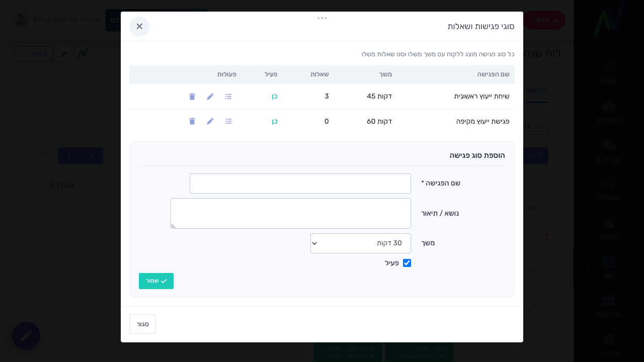The image size is (644, 362).
Task: Click the נושא / תיאור text area
Action: point(291,213)
